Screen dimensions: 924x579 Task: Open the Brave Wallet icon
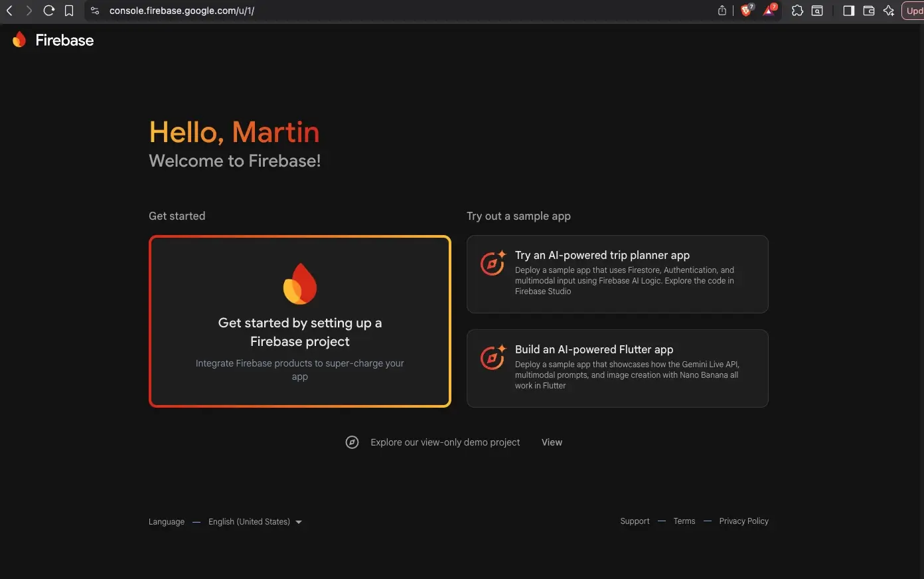tap(868, 11)
